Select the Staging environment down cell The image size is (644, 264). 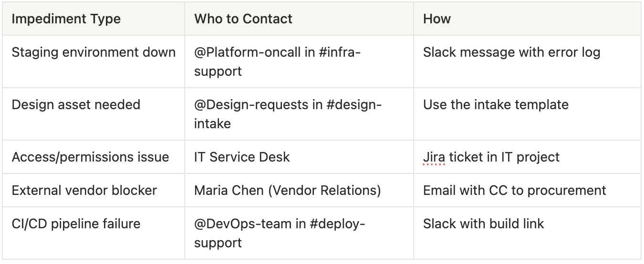(93, 61)
